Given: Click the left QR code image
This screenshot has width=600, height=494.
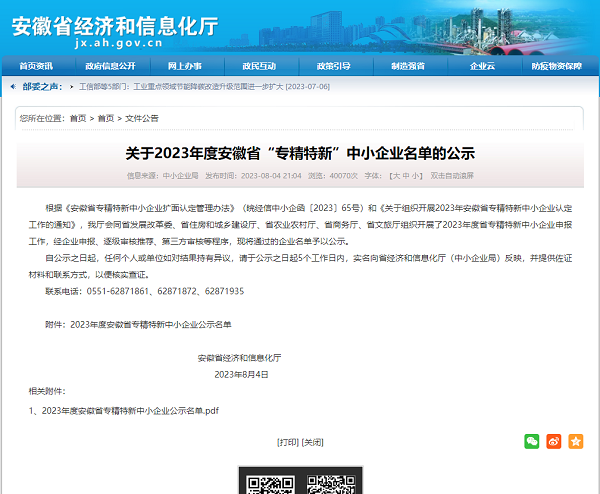Looking at the screenshot, I should coord(270,485).
